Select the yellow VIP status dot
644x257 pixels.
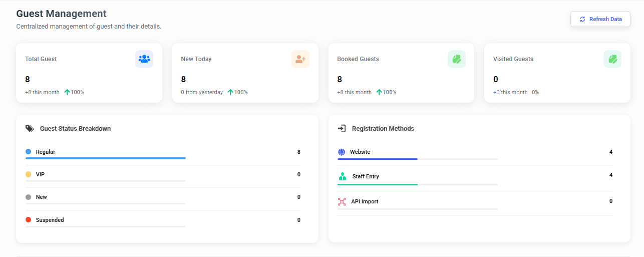pyautogui.click(x=29, y=174)
